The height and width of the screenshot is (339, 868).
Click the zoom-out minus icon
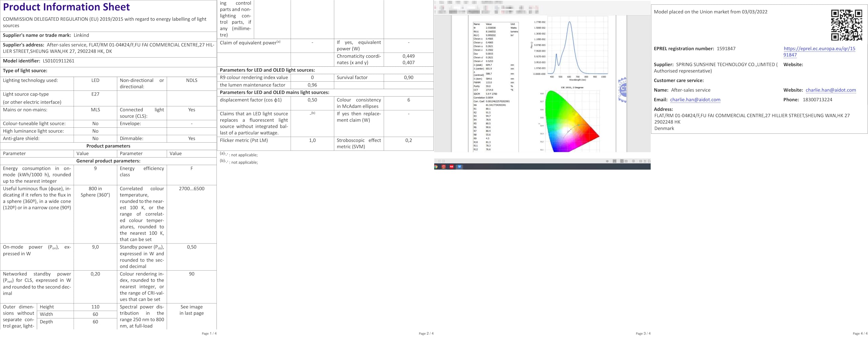443,161
